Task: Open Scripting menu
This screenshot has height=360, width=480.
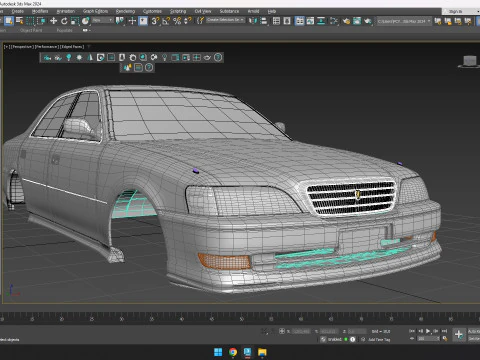Action: (x=178, y=11)
